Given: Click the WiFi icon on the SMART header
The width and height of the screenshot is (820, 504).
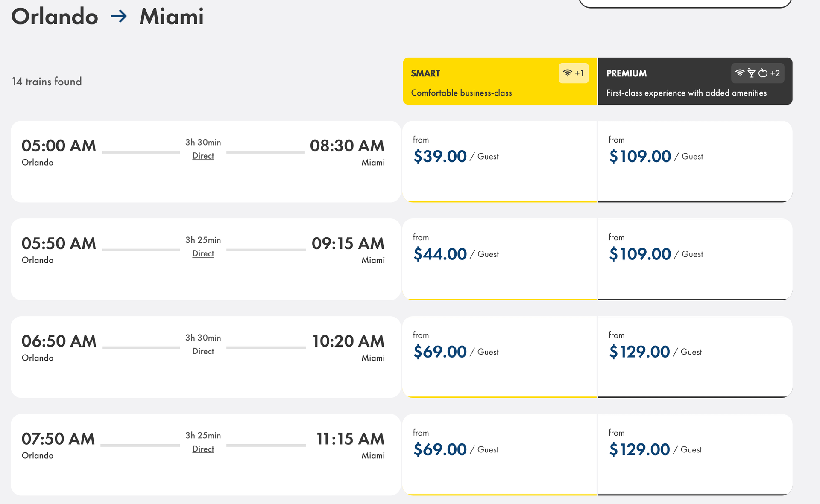Looking at the screenshot, I should pos(567,73).
